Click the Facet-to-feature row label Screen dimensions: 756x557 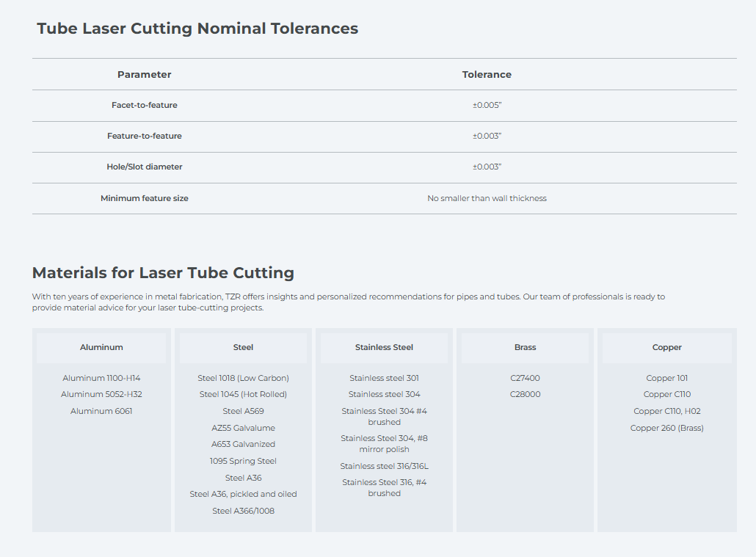click(144, 105)
